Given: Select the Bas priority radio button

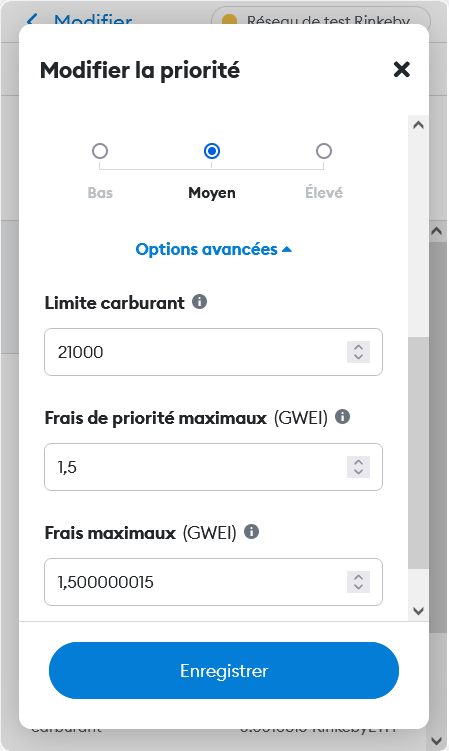Looking at the screenshot, I should coord(100,151).
